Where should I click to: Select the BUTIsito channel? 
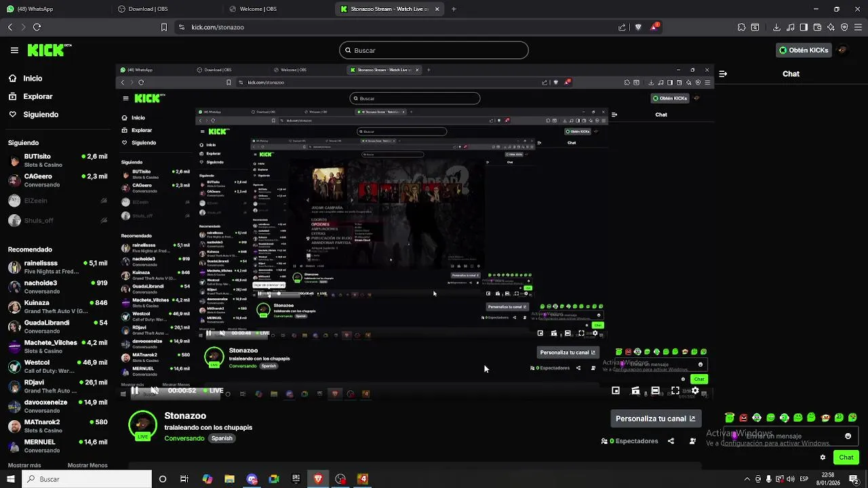click(x=58, y=160)
